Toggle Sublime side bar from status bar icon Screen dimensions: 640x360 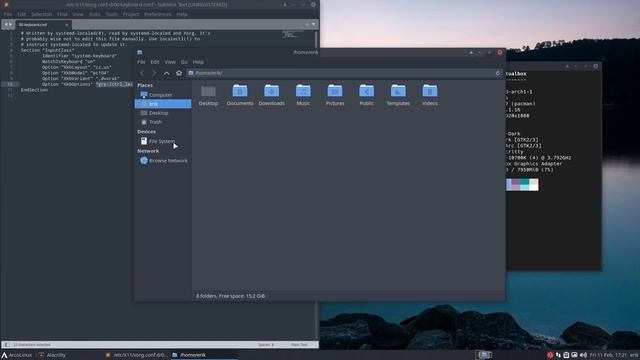click(x=7, y=345)
